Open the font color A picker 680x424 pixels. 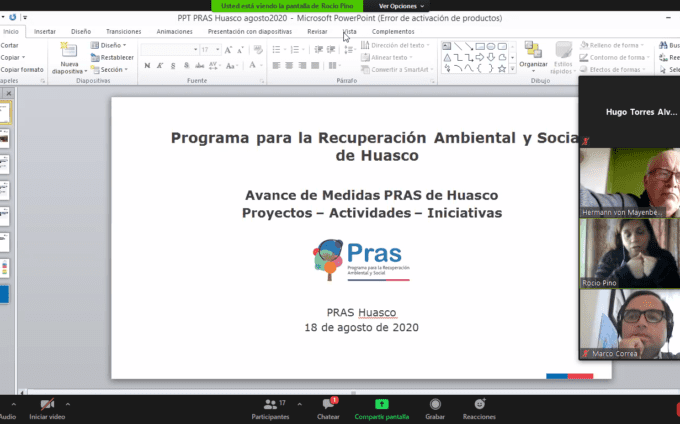tap(255, 65)
